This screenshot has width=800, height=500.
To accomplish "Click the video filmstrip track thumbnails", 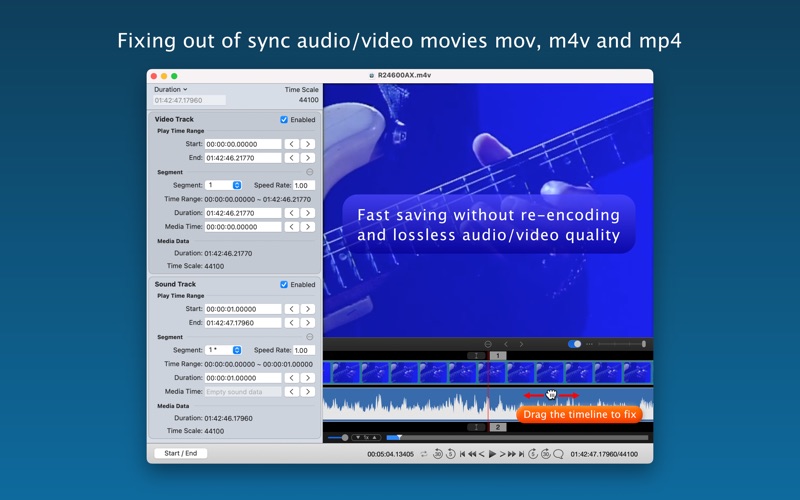I will pyautogui.click(x=488, y=372).
